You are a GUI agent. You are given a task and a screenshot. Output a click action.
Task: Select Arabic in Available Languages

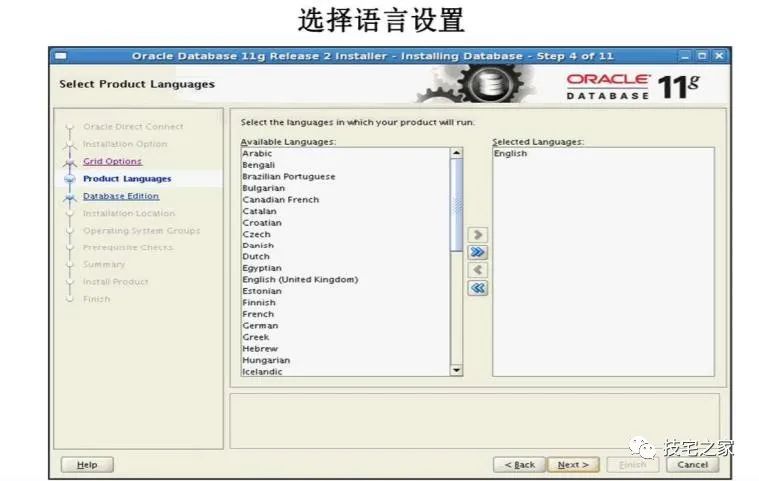pos(346,153)
